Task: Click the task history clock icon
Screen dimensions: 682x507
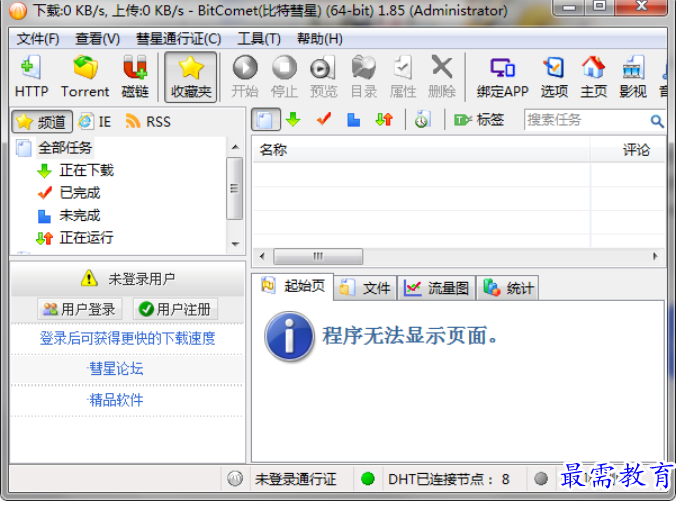Action: coord(422,120)
